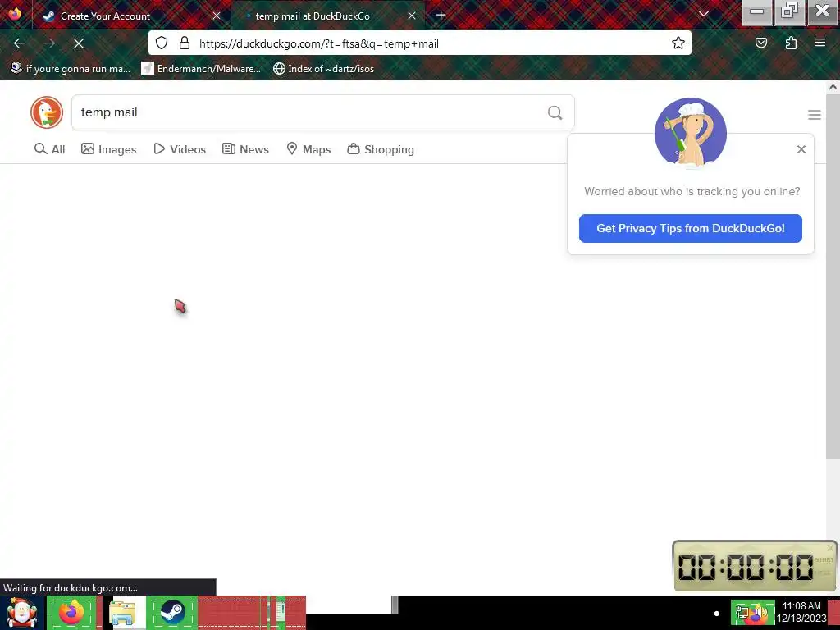Click the padlock site info icon
This screenshot has height=630, width=840.
pos(185,43)
